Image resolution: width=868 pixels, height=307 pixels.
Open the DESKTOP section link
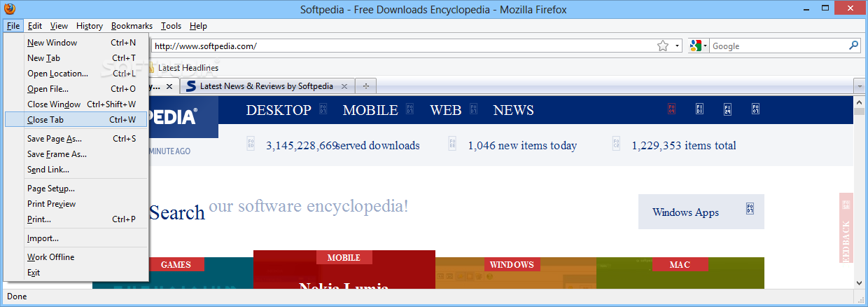[x=279, y=110]
